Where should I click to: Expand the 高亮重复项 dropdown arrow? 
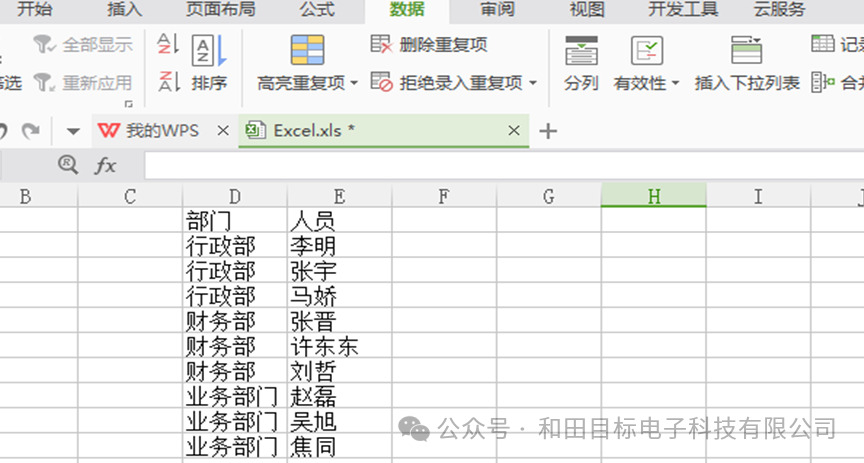point(354,83)
